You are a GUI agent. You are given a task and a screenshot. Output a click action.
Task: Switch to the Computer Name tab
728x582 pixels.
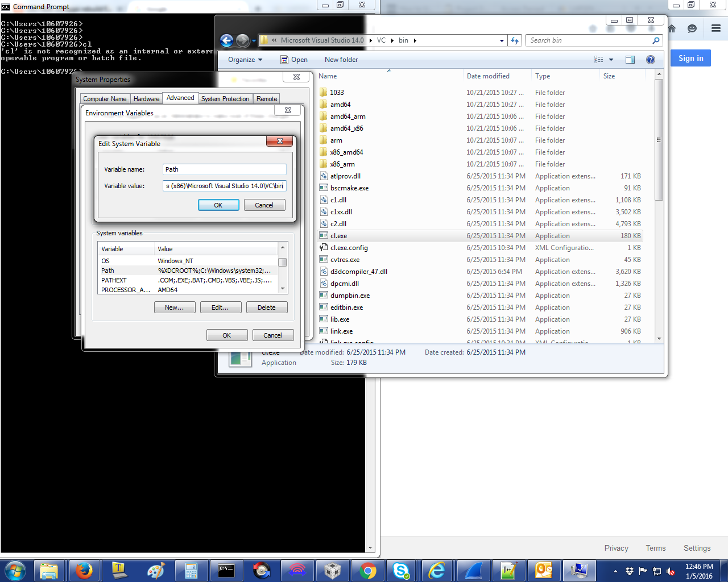point(105,99)
